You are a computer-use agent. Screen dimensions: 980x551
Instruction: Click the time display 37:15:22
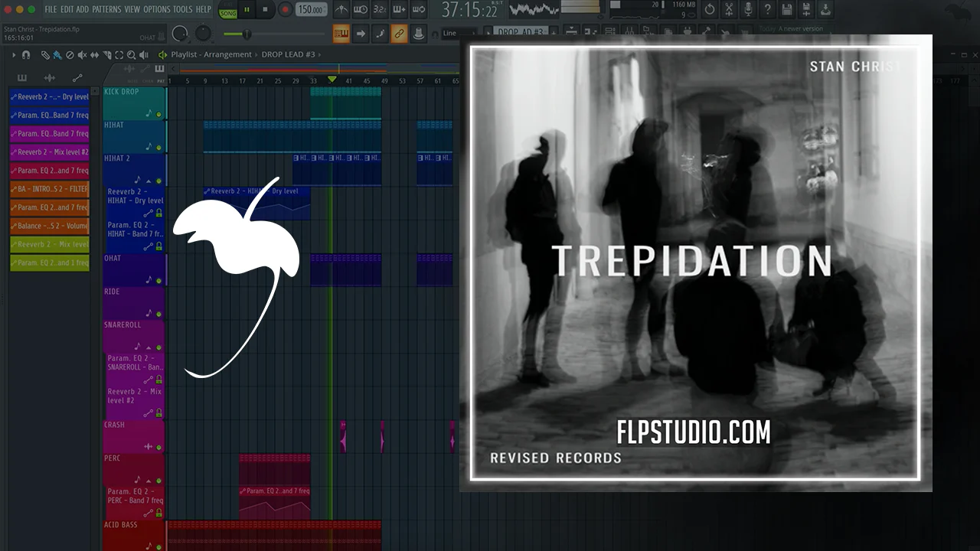(x=469, y=10)
